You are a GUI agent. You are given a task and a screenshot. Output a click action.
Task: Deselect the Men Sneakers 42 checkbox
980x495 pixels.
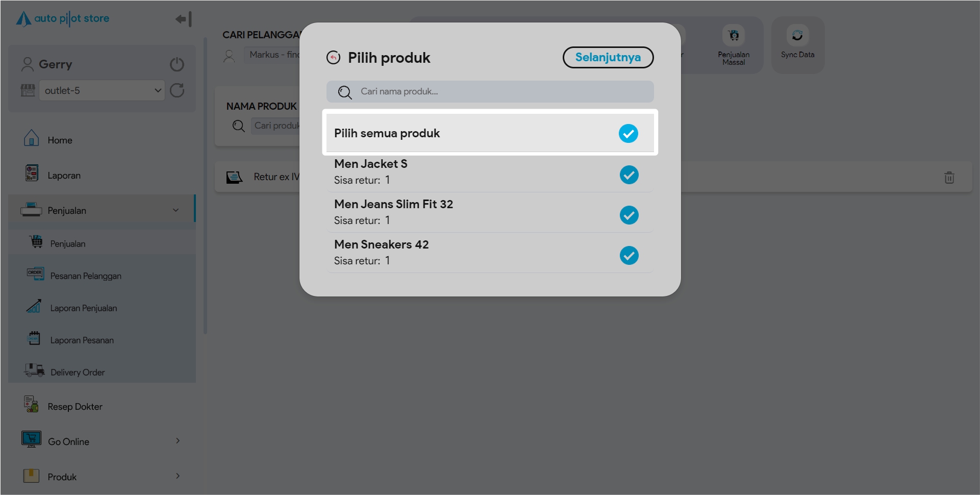[x=629, y=256]
